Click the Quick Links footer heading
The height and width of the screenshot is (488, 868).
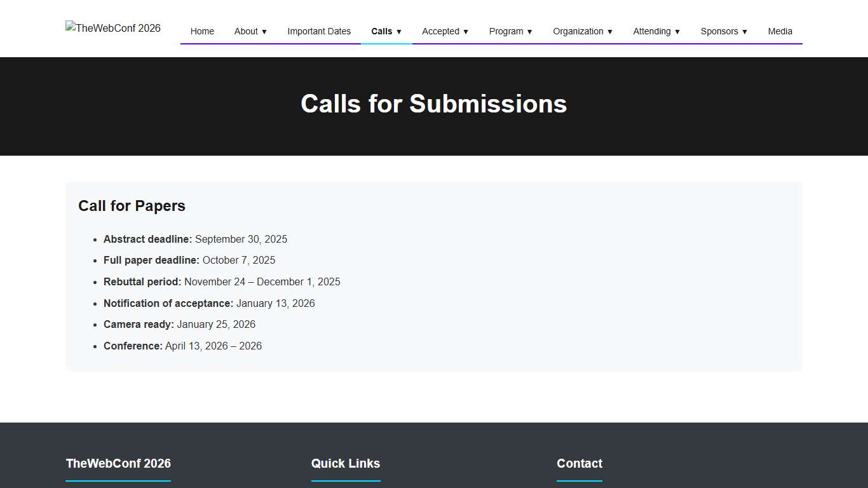[x=346, y=464]
